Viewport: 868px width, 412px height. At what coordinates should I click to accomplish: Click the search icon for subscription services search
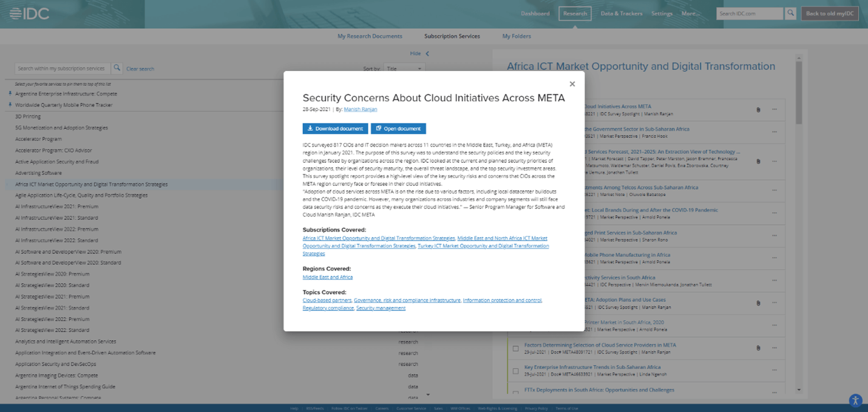117,68
